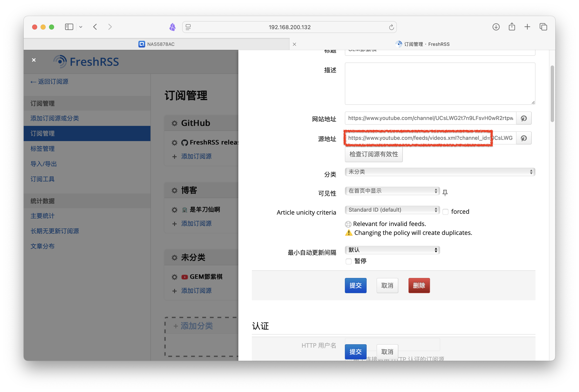Screen dimensions: 579x392
Task: Select 标签管理 in sidebar menu
Action: tap(42, 149)
